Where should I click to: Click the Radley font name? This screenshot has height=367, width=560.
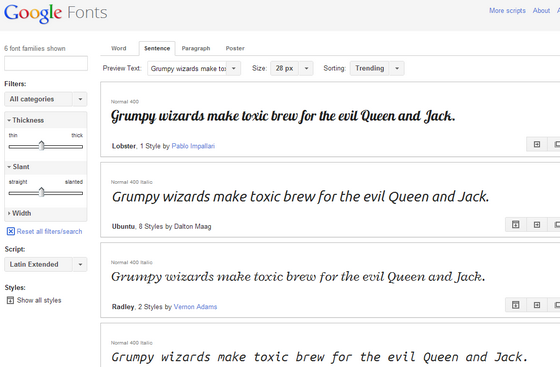coord(123,307)
